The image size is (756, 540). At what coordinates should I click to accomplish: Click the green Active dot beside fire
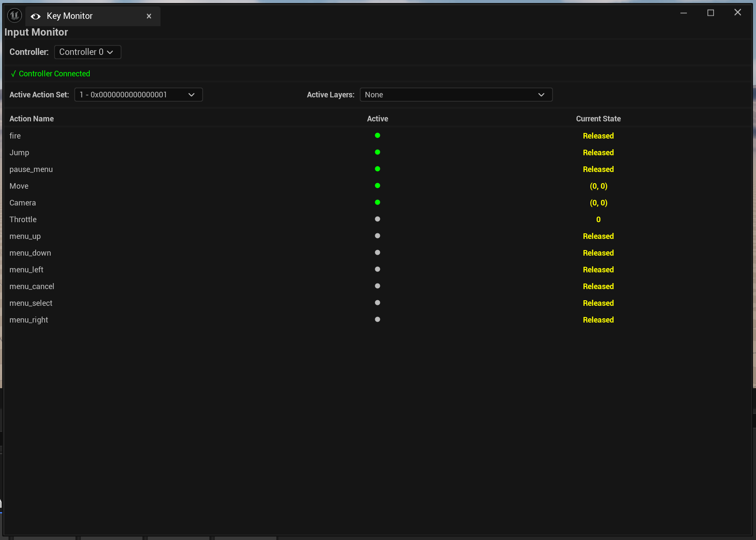click(377, 135)
